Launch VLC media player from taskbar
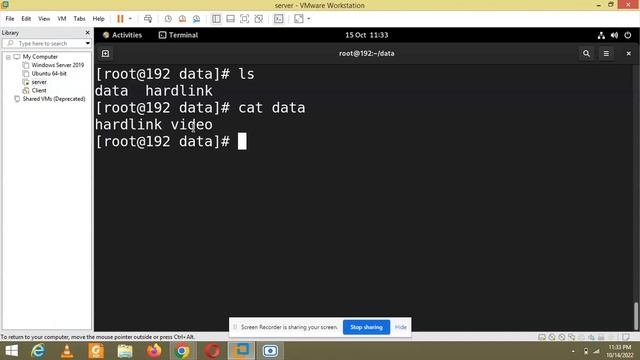 (67, 351)
